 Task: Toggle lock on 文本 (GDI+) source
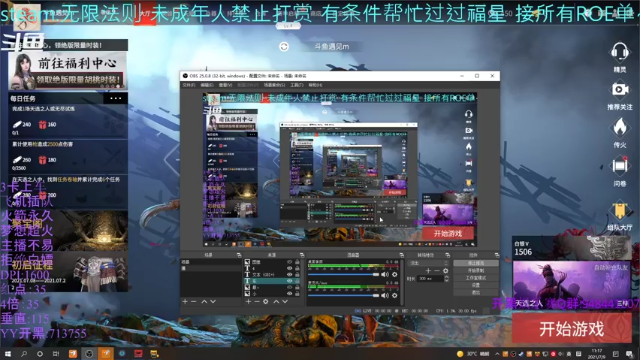[x=297, y=275]
